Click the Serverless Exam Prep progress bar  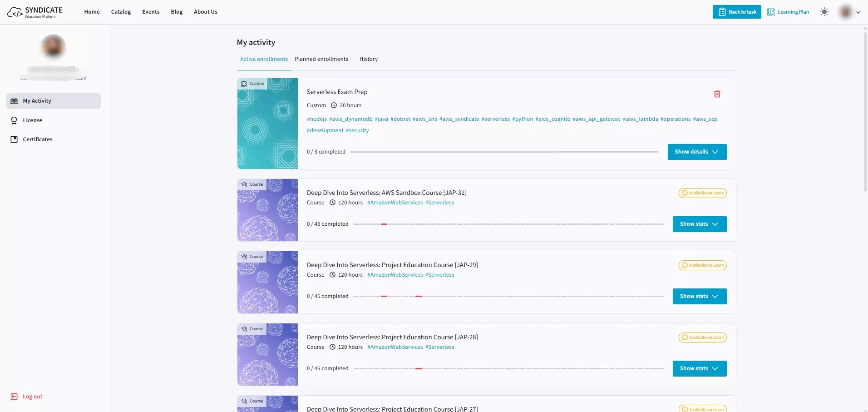[504, 152]
